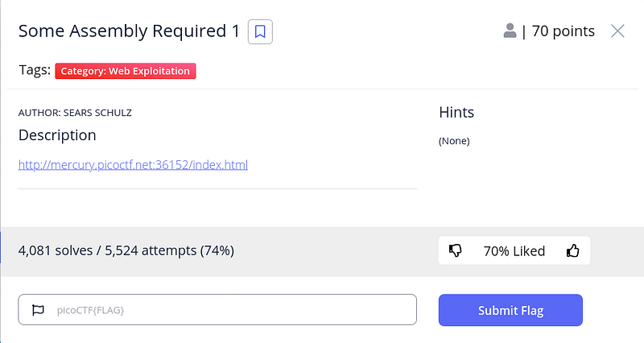The image size is (644, 343).
Task: Click the Tags: label
Action: 35,70
